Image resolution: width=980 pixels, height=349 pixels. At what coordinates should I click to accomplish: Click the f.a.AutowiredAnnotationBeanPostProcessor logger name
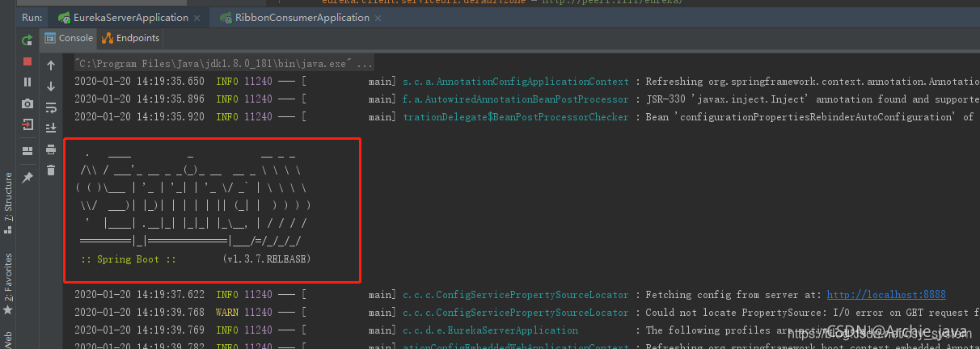pos(516,99)
